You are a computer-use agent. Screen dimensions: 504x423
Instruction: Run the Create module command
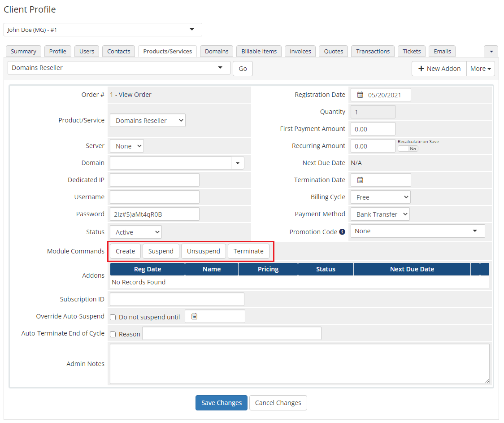coord(126,251)
